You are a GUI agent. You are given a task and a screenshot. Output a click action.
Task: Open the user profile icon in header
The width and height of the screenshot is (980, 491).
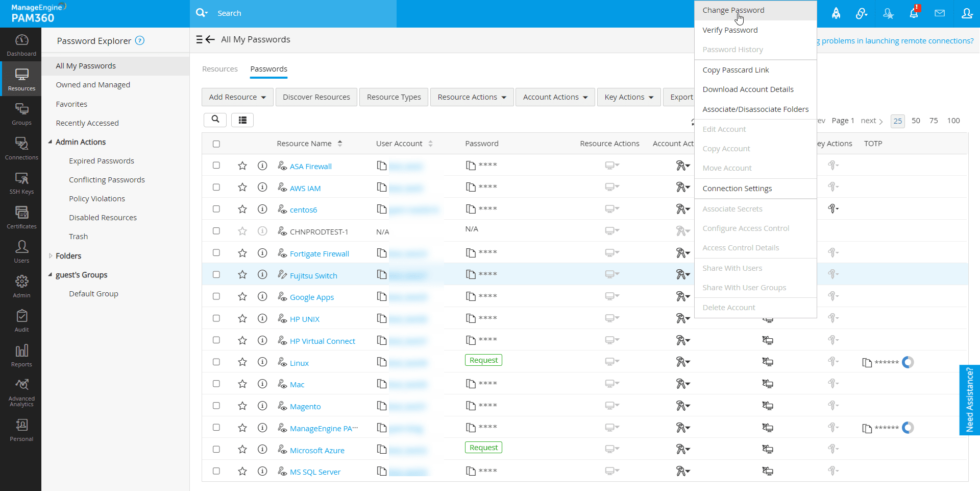(x=967, y=13)
